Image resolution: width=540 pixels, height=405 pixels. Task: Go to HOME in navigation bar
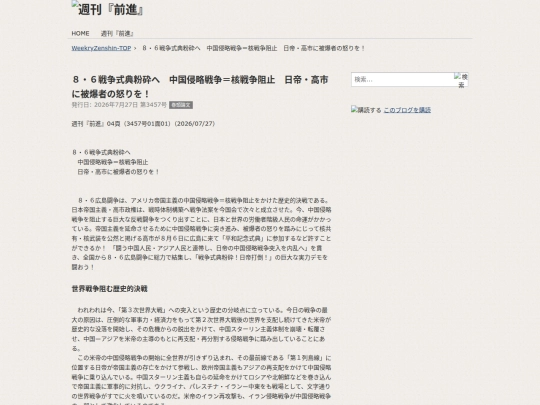(x=80, y=33)
